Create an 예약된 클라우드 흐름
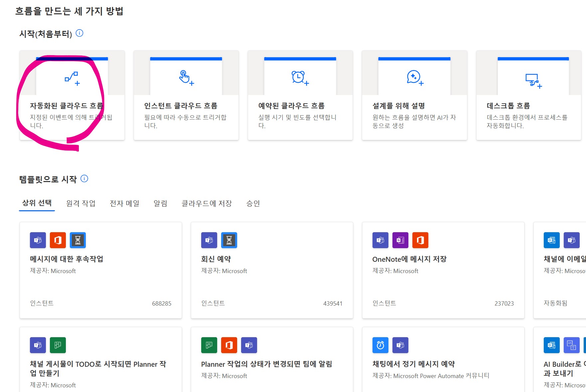 click(300, 95)
